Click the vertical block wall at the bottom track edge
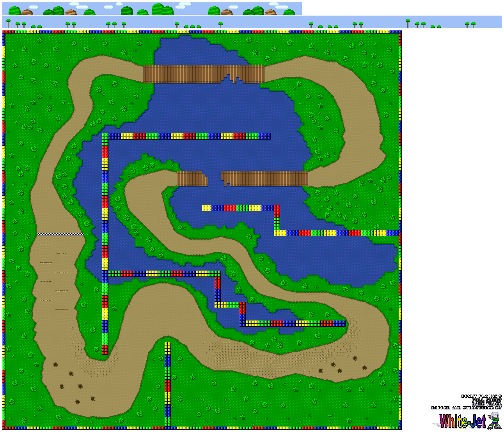 pos(168,384)
